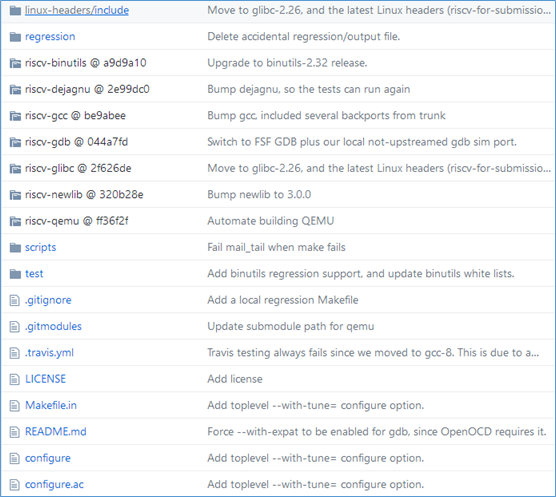Click the submodule icon next to riscv-binutils
The height and width of the screenshot is (497, 556).
pyautogui.click(x=15, y=63)
